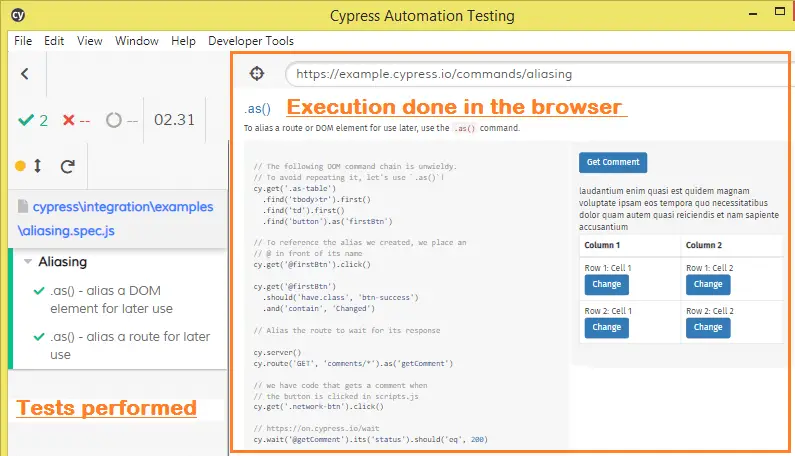Screen dimensions: 795x456
Task: Select the '.as() - alias a DOM element' test
Action: click(x=112, y=300)
